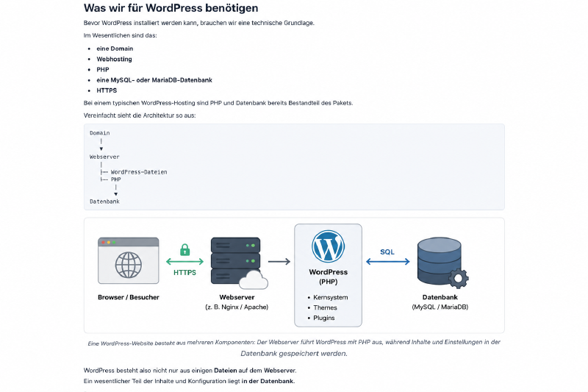Click the bullet item 'eine Domain'
The height and width of the screenshot is (392, 588).
click(x=115, y=49)
